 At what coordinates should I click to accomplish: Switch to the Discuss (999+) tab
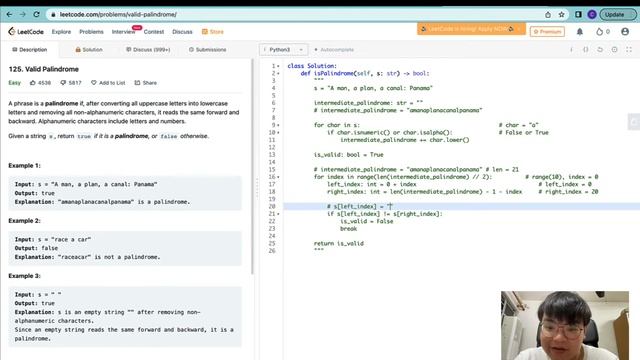click(148, 49)
